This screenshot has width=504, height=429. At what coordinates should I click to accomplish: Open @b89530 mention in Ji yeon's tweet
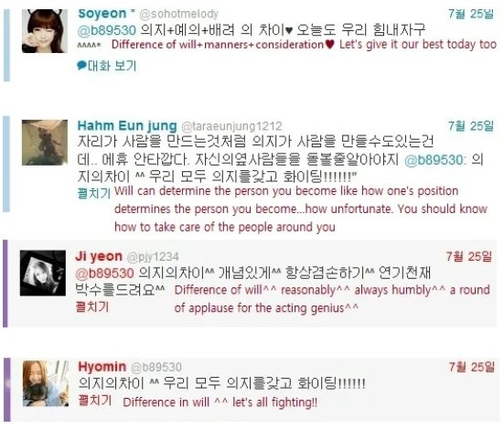(104, 273)
